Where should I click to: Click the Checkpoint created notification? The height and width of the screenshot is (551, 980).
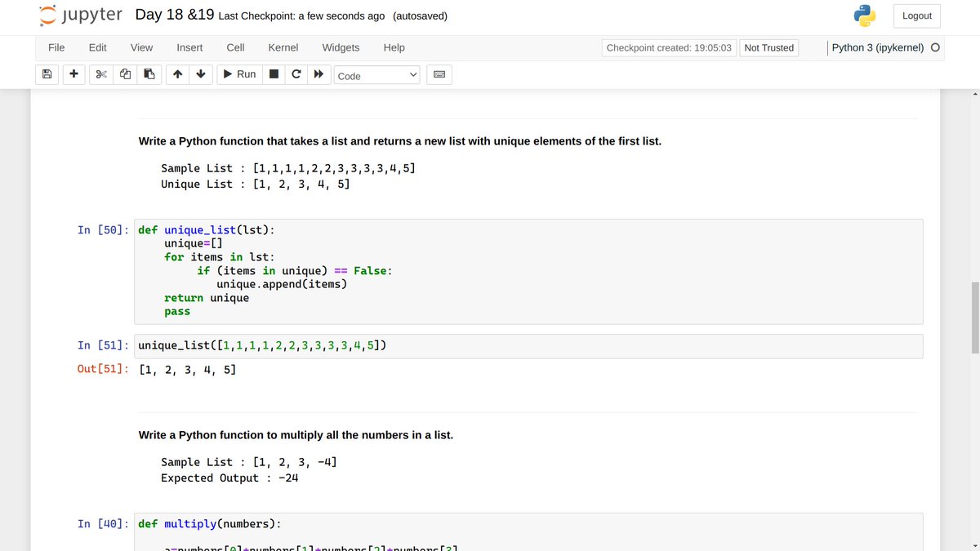[669, 47]
